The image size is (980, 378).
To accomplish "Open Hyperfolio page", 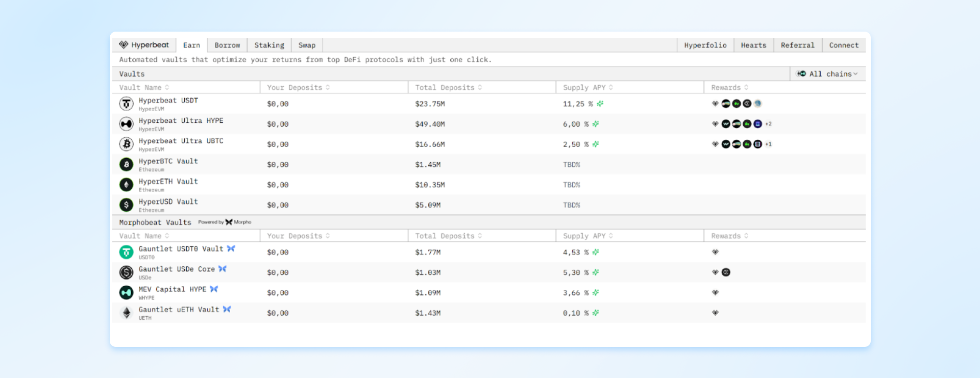I will pos(705,45).
